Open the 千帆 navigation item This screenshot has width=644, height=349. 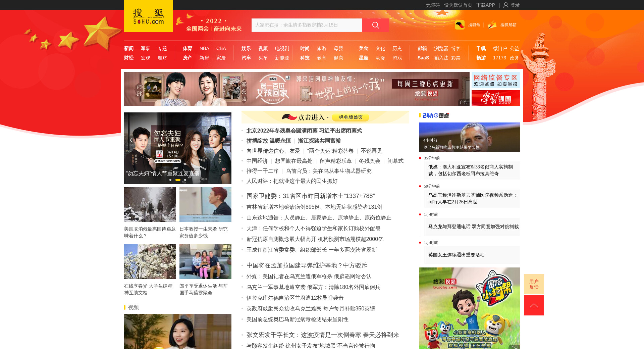click(x=481, y=48)
